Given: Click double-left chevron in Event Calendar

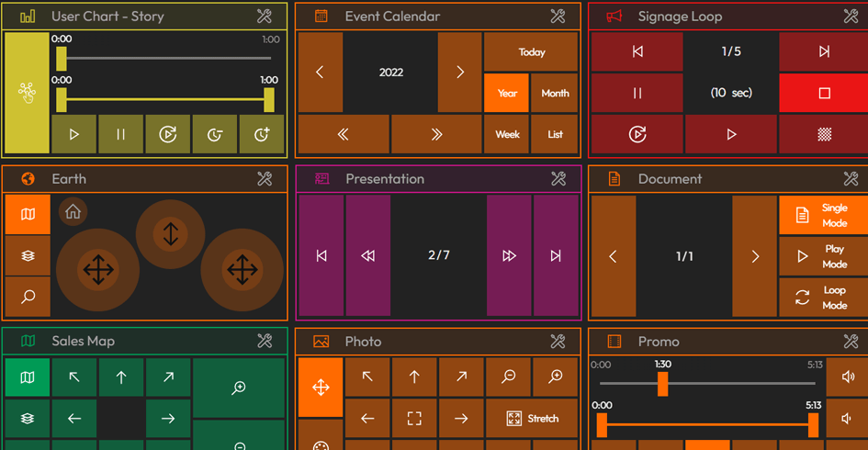Looking at the screenshot, I should 344,134.
